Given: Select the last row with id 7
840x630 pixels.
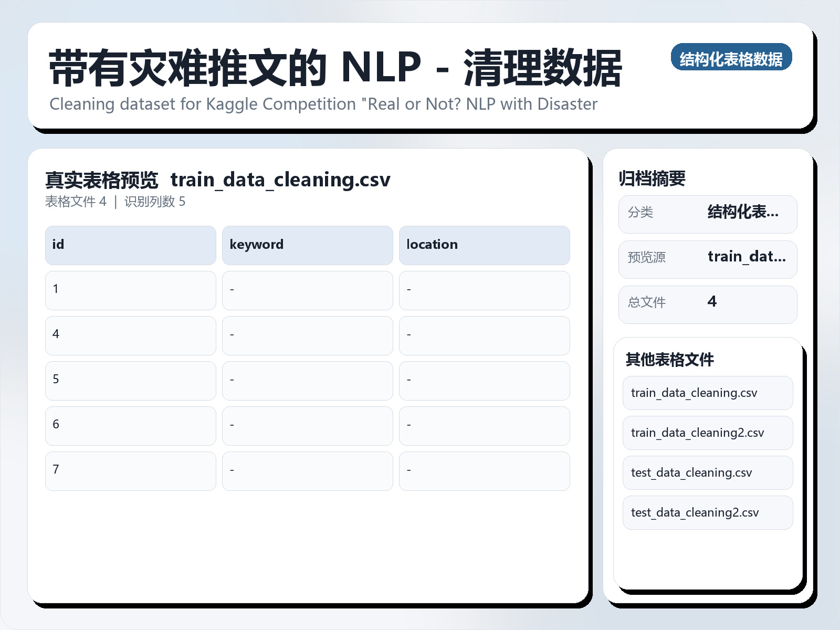Looking at the screenshot, I should 130,471.
